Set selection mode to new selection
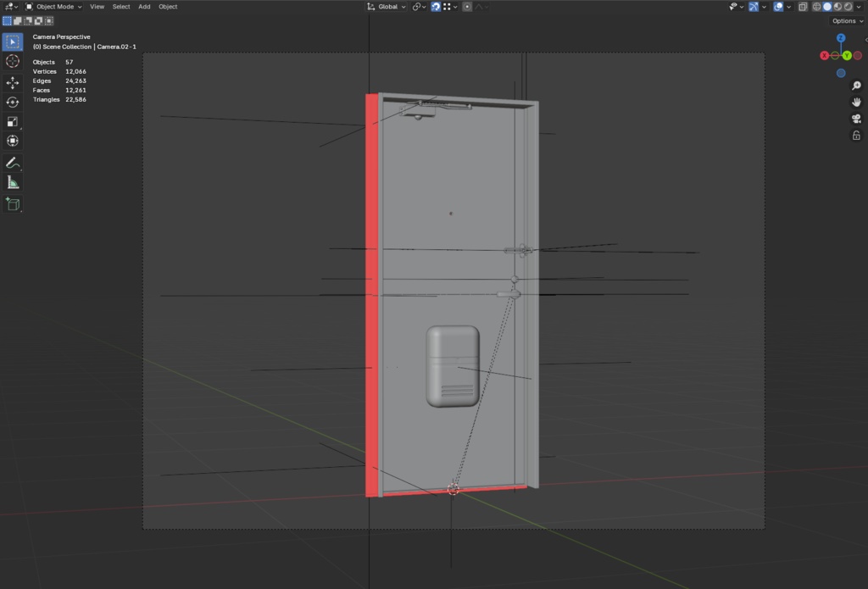Viewport: 868px width, 589px height. point(7,21)
